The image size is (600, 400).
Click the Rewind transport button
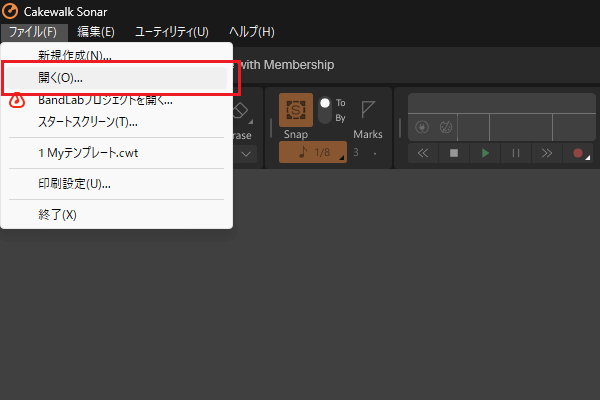point(423,153)
